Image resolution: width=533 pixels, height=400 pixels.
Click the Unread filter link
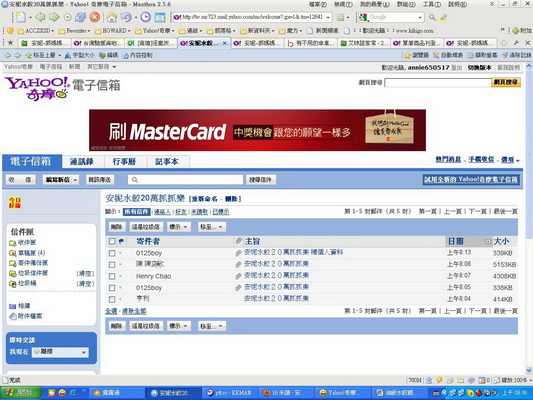(x=200, y=212)
